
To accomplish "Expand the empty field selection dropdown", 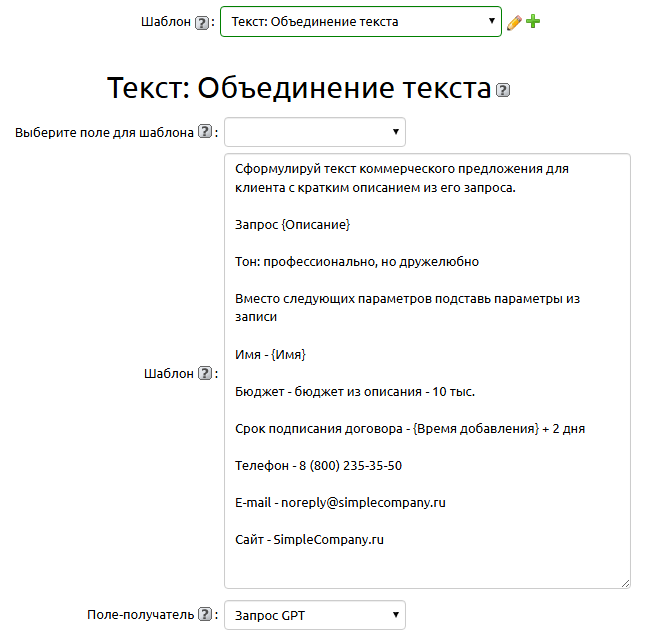I will (315, 132).
